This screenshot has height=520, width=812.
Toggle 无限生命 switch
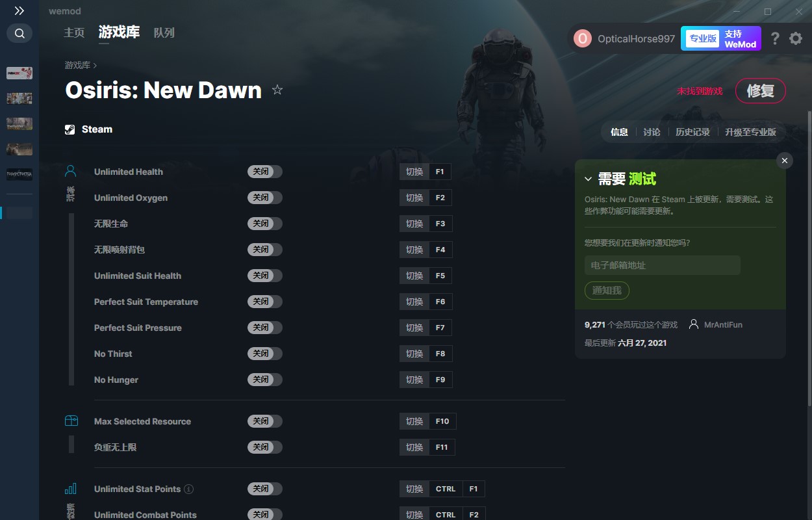tap(265, 224)
